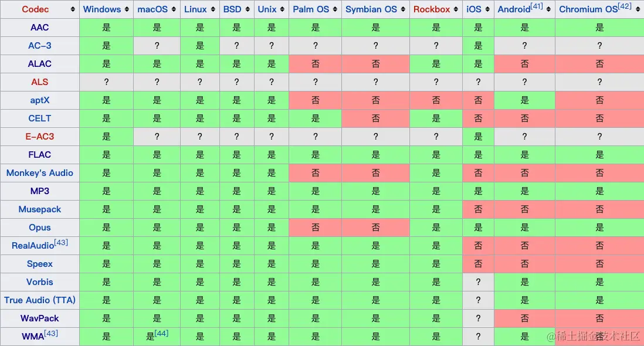Select the ALS Windows question mark cell

(x=106, y=82)
